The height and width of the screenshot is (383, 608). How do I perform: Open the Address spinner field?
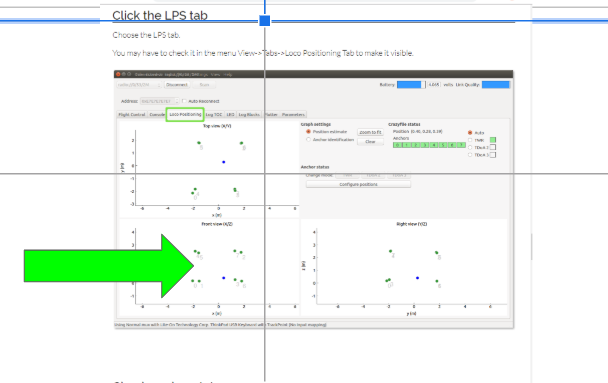[x=159, y=101]
